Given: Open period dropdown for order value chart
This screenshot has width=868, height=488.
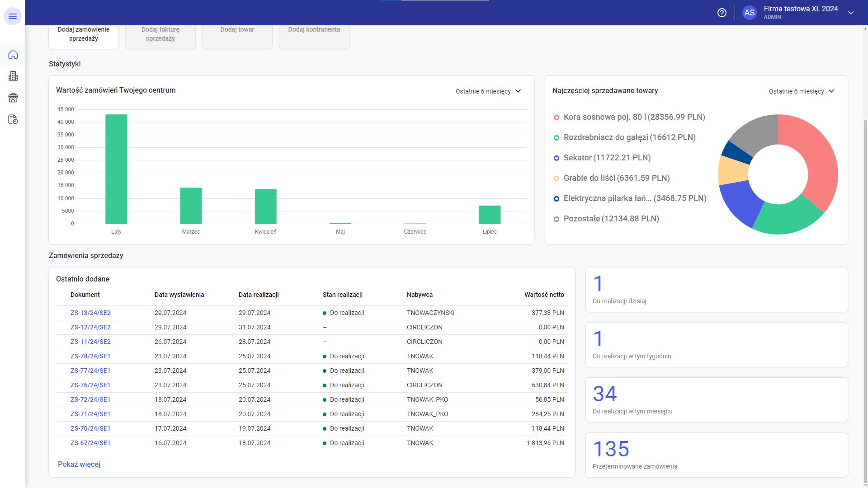Looking at the screenshot, I should click(x=488, y=91).
